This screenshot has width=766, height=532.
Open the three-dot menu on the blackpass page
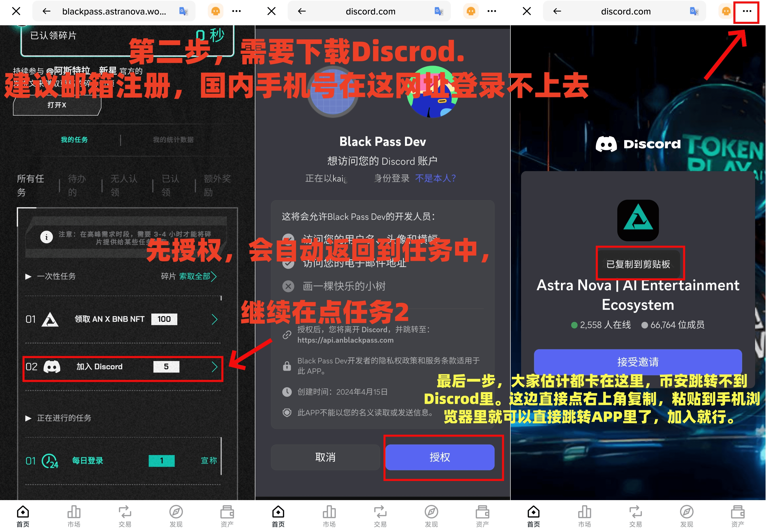[x=236, y=11]
